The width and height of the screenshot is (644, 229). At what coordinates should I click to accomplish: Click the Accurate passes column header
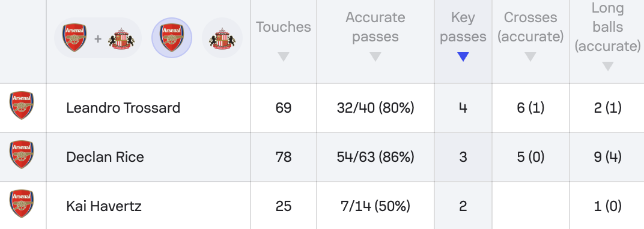click(375, 27)
